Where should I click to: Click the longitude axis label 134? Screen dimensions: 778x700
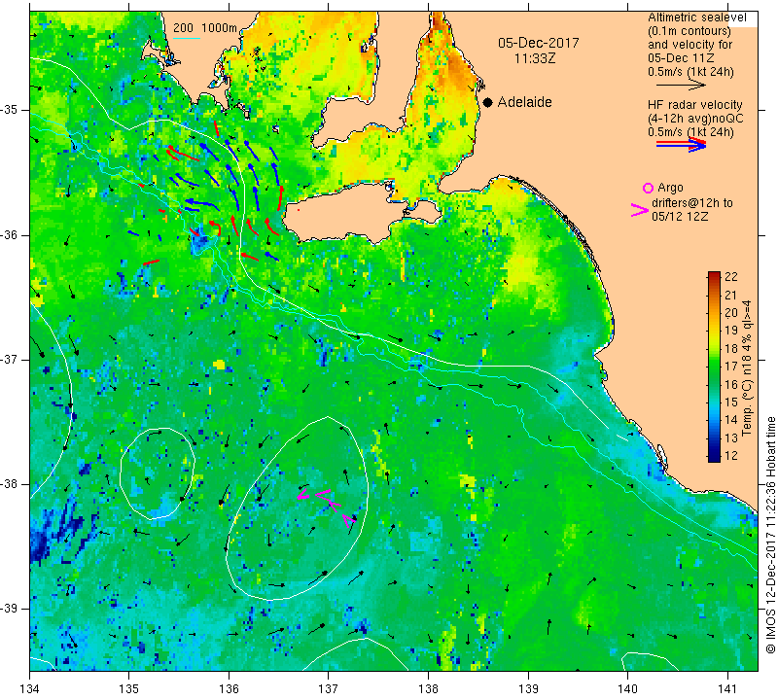30,689
